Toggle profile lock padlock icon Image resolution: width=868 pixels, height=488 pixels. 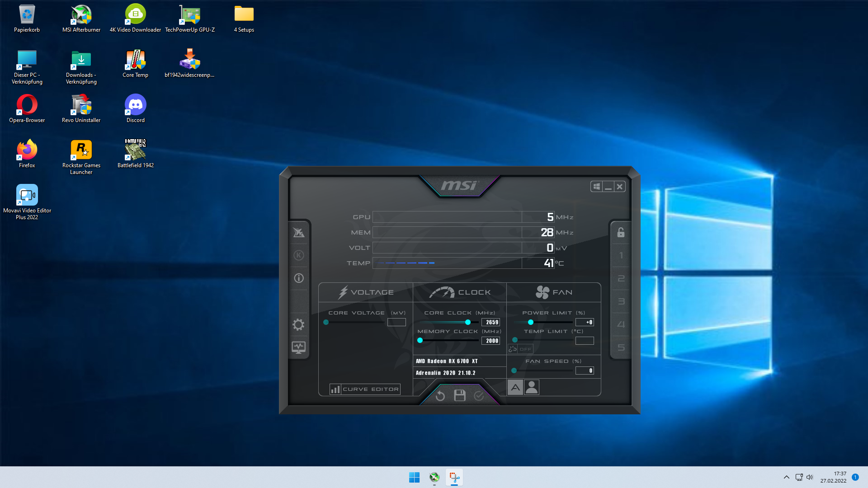tap(621, 232)
